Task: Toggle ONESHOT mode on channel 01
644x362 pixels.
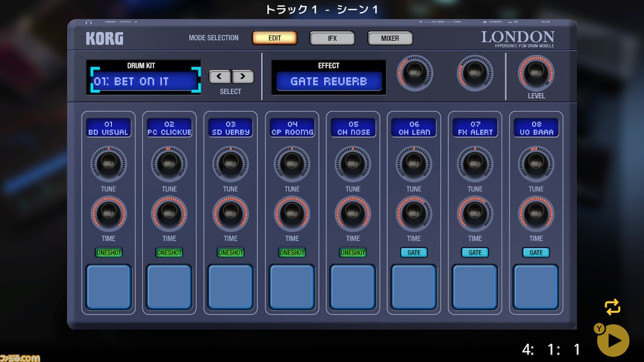Action: pyautogui.click(x=109, y=252)
